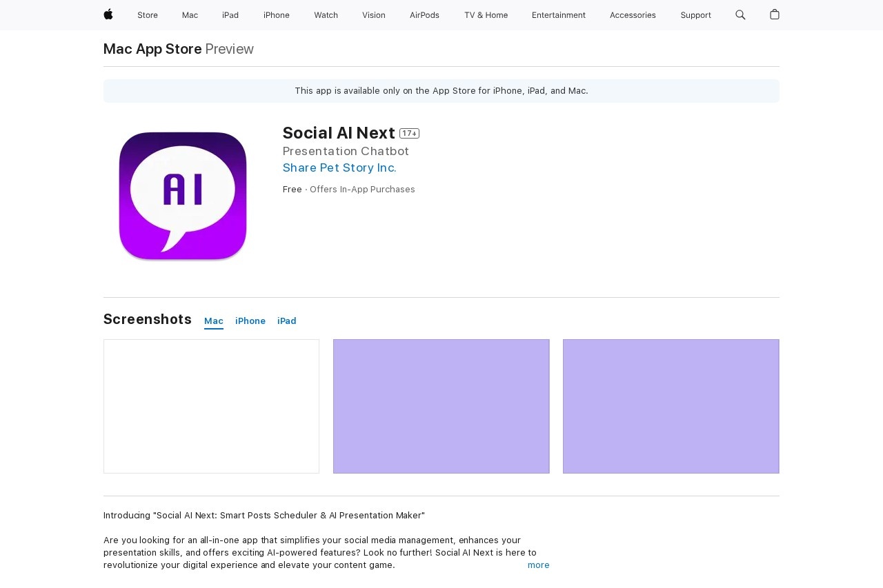Open the Mac menu item
The image size is (883, 588).
(x=190, y=15)
